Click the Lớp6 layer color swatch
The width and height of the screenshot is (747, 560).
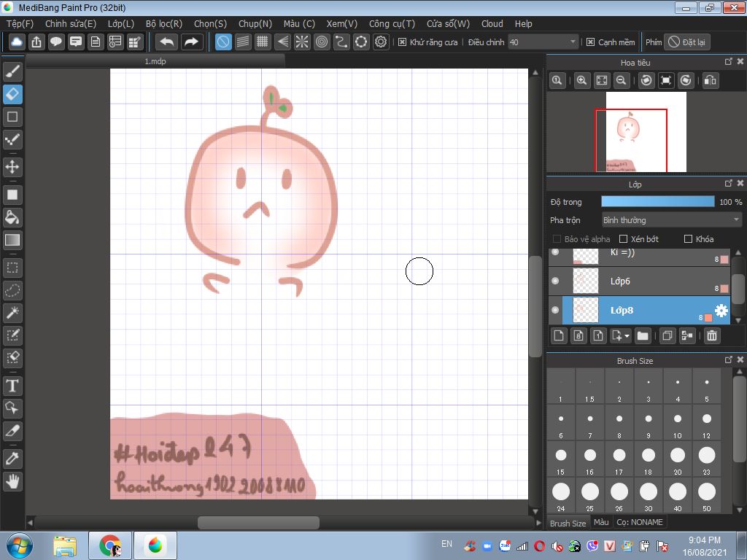(724, 288)
